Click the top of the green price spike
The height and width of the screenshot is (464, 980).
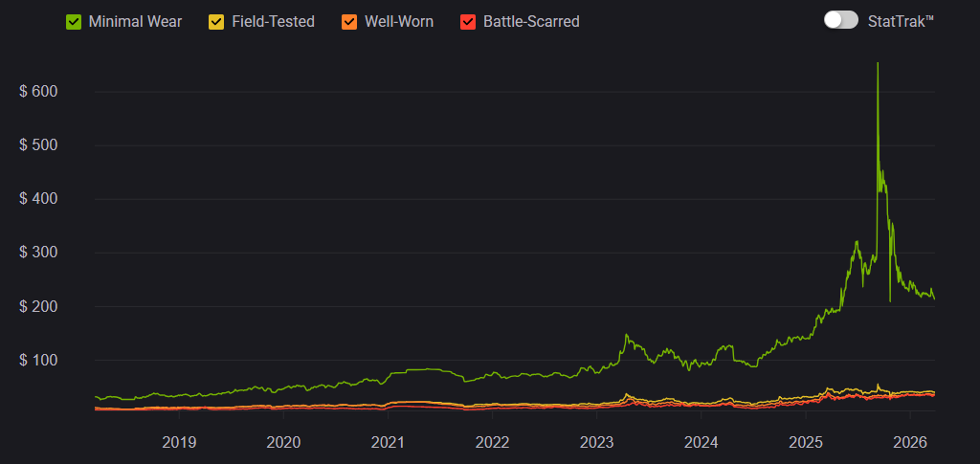coord(878,65)
